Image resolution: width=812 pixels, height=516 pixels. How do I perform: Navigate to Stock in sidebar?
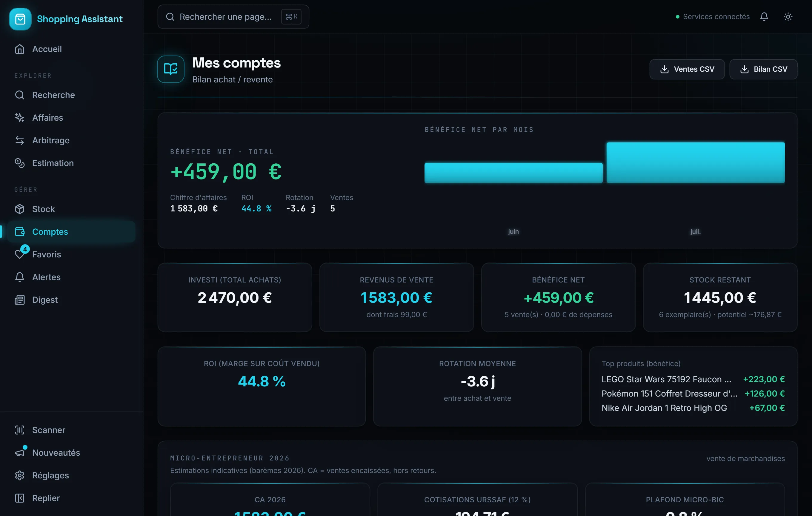click(x=71, y=209)
